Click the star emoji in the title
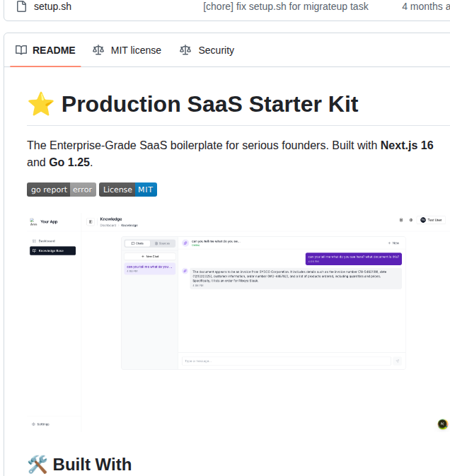This screenshot has height=476, width=450. [41, 104]
